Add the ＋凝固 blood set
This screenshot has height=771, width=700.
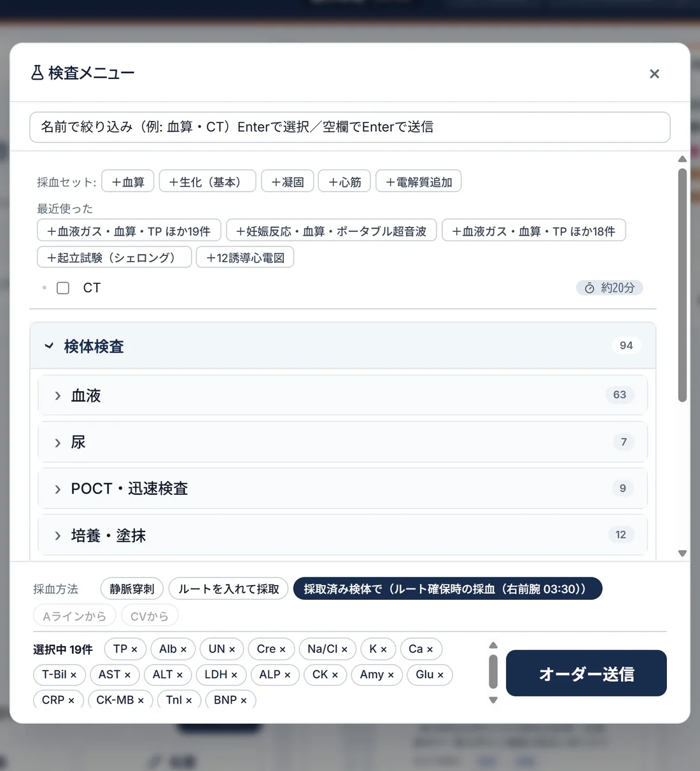[288, 181]
